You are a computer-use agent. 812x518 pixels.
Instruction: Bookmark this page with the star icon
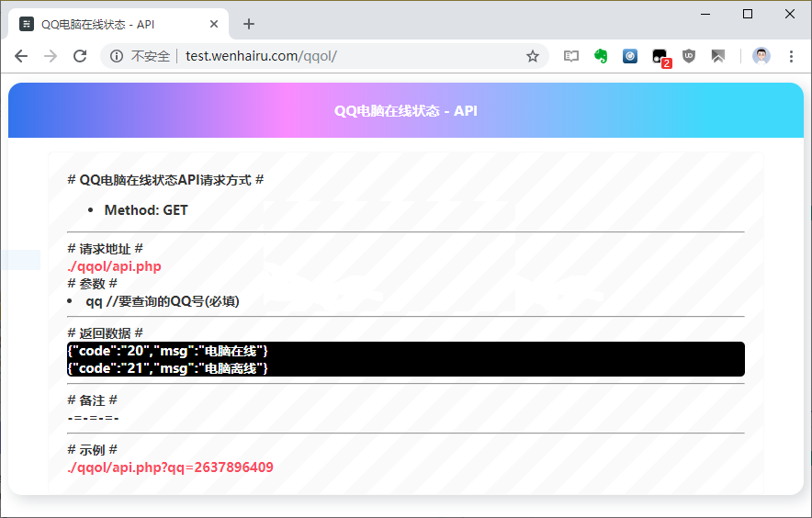pyautogui.click(x=533, y=56)
